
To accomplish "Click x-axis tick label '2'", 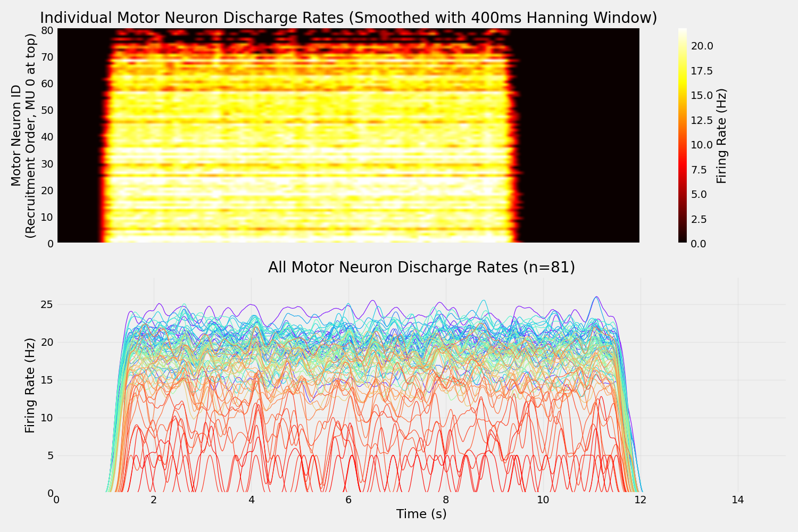I will pyautogui.click(x=154, y=500).
